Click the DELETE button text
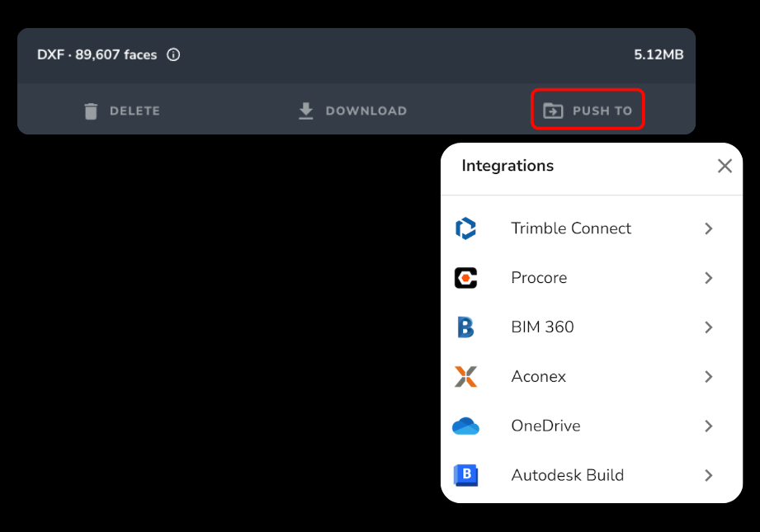Image resolution: width=760 pixels, height=532 pixels. point(135,111)
